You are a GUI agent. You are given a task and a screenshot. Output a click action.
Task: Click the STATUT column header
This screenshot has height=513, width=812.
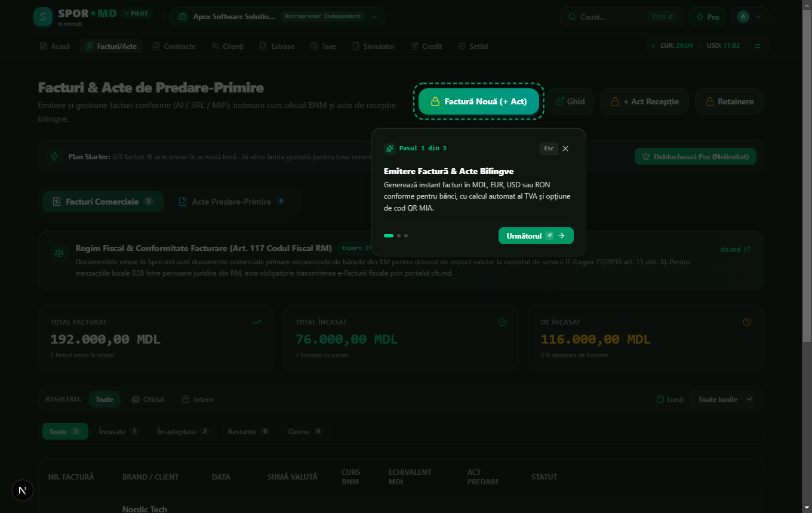tap(544, 477)
